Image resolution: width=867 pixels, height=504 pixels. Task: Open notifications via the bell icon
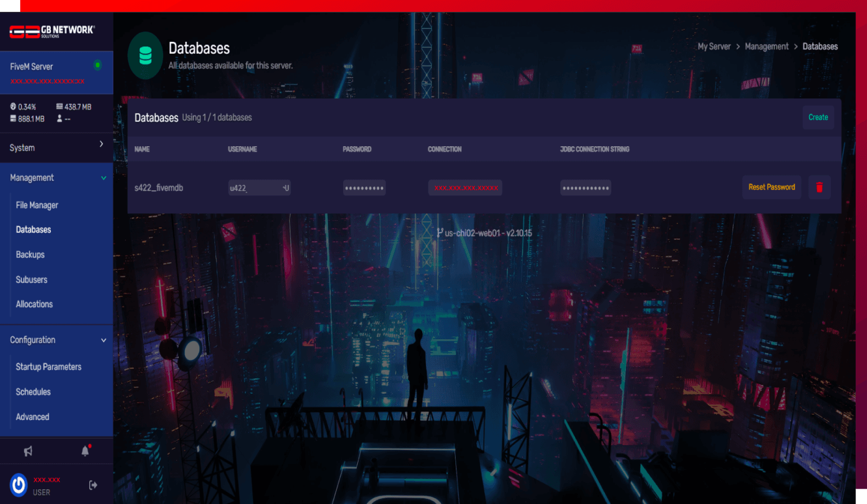85,450
